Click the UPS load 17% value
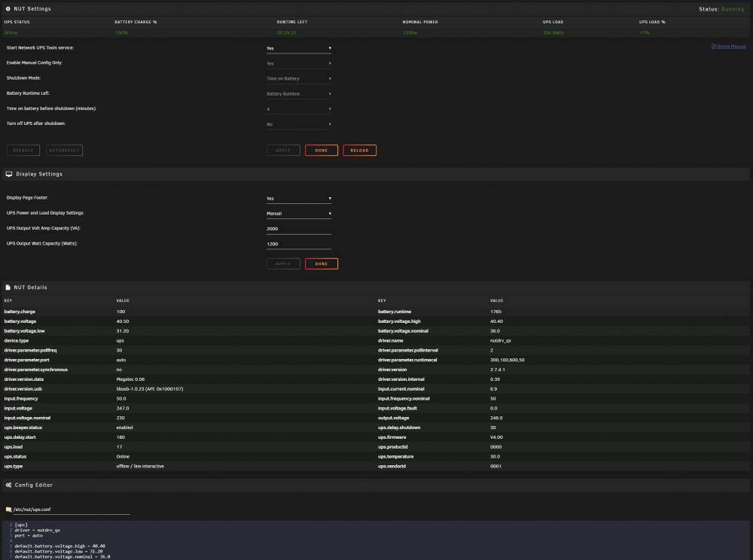 tap(645, 32)
